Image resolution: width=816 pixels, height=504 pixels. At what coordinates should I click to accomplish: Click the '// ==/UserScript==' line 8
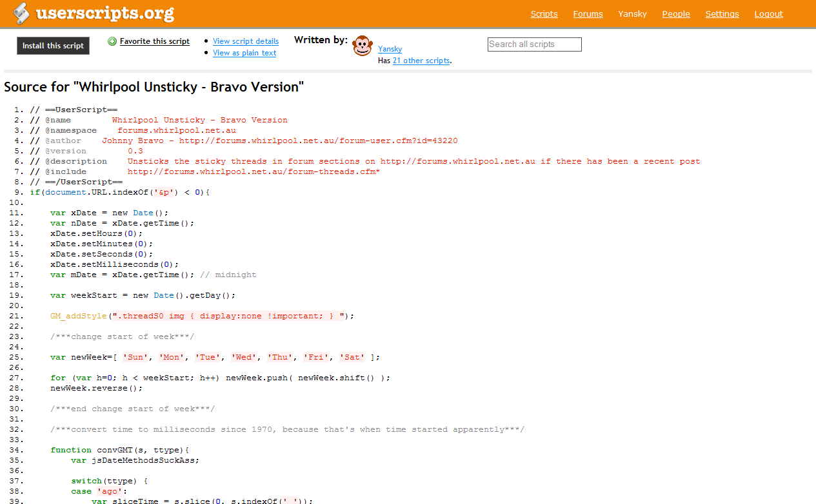[76, 182]
